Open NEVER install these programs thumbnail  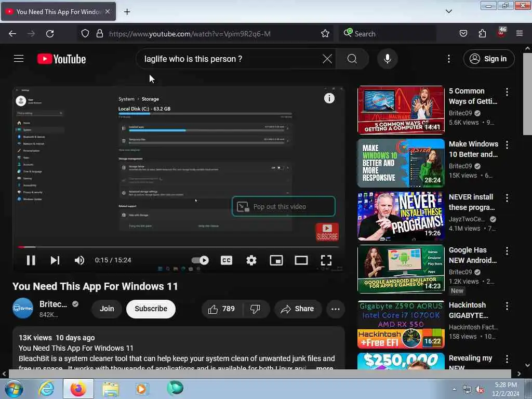point(401,216)
